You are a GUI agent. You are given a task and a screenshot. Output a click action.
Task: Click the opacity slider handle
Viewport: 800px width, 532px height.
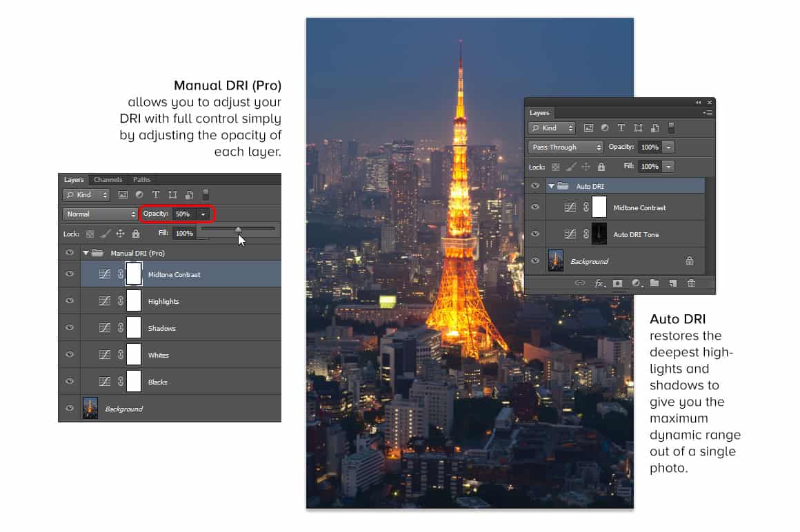tap(238, 229)
